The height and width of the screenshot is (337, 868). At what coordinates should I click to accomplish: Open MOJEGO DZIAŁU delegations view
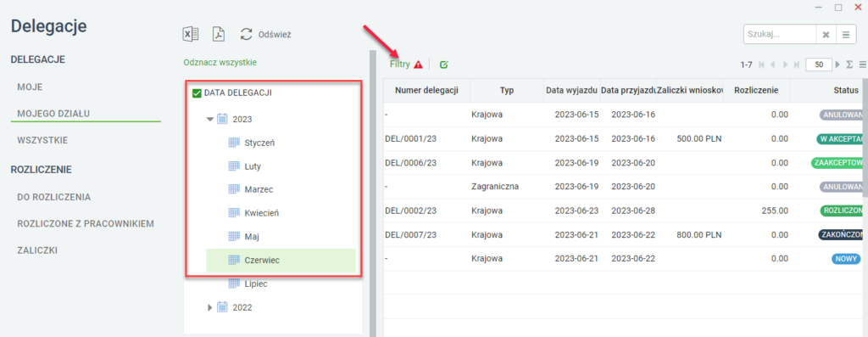pyautogui.click(x=53, y=114)
